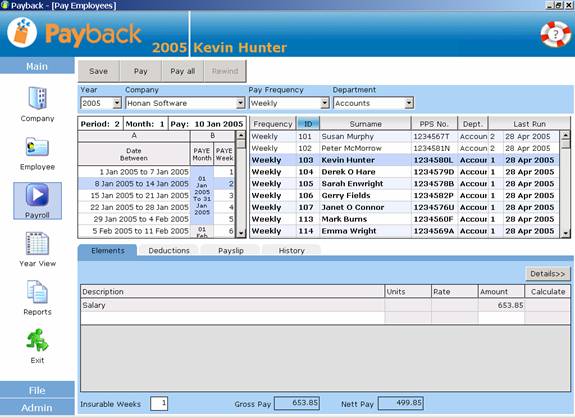Select period 5 Feb 2005 to 11 Feb 2005
The width and height of the screenshot is (575, 418).
pyautogui.click(x=134, y=231)
